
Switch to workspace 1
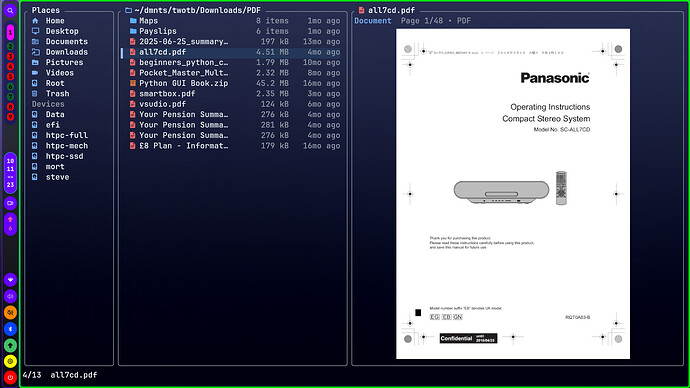10,32
